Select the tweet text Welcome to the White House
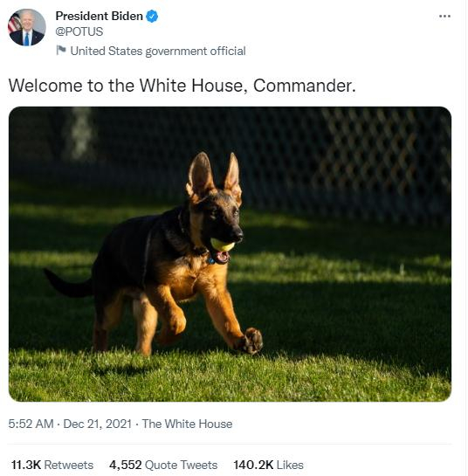The image size is (468, 476). point(127,86)
